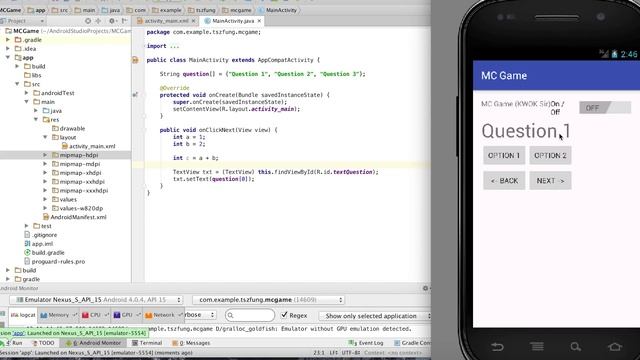Screen dimensions: 640x360
Task: Click the LF line separator in status bar
Action: pos(333,353)
